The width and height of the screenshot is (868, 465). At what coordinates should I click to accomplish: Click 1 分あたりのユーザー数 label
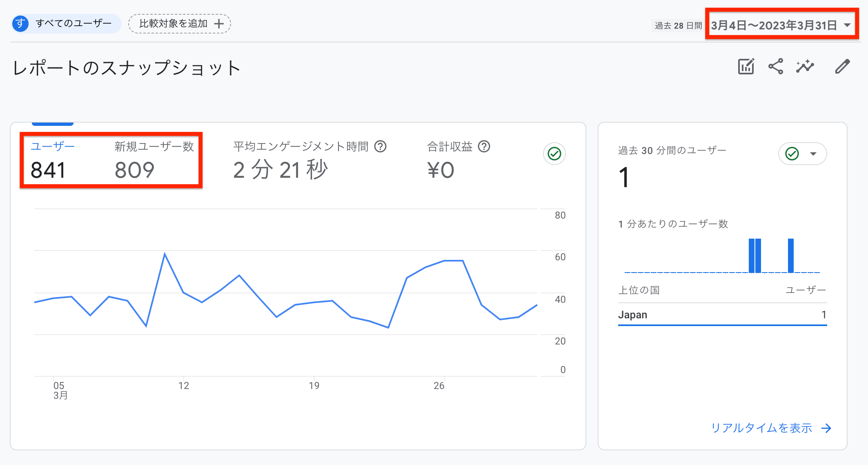[x=673, y=224]
